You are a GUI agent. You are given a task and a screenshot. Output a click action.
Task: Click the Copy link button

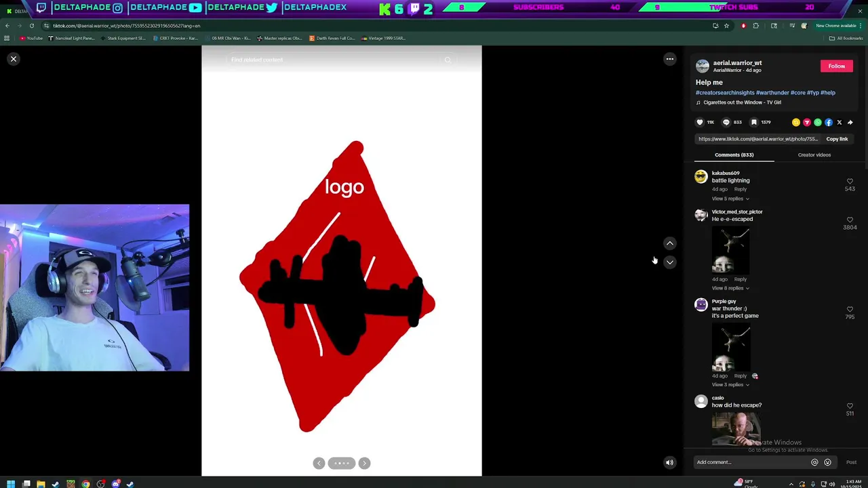pos(837,139)
